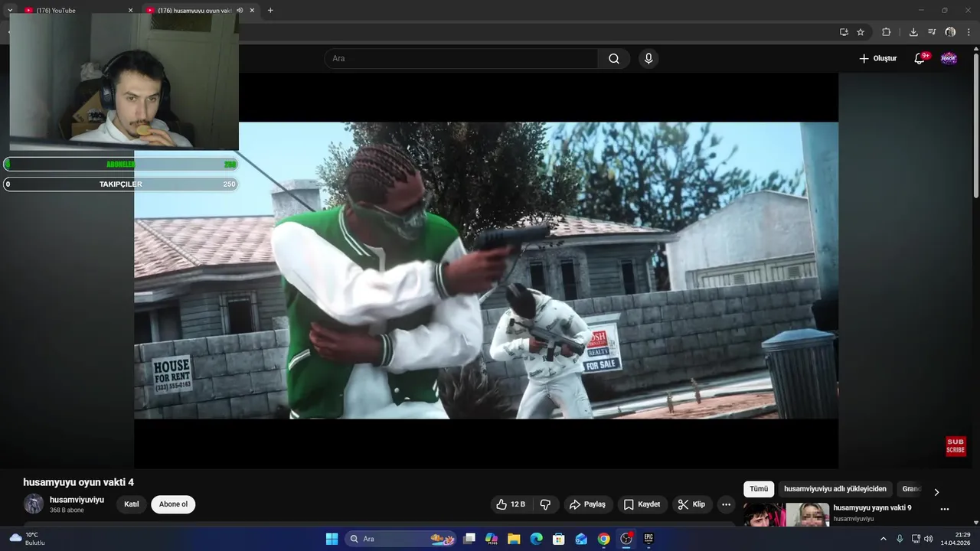Screen dimensions: 980x551
Task: Click the Katıl join button
Action: (132, 504)
